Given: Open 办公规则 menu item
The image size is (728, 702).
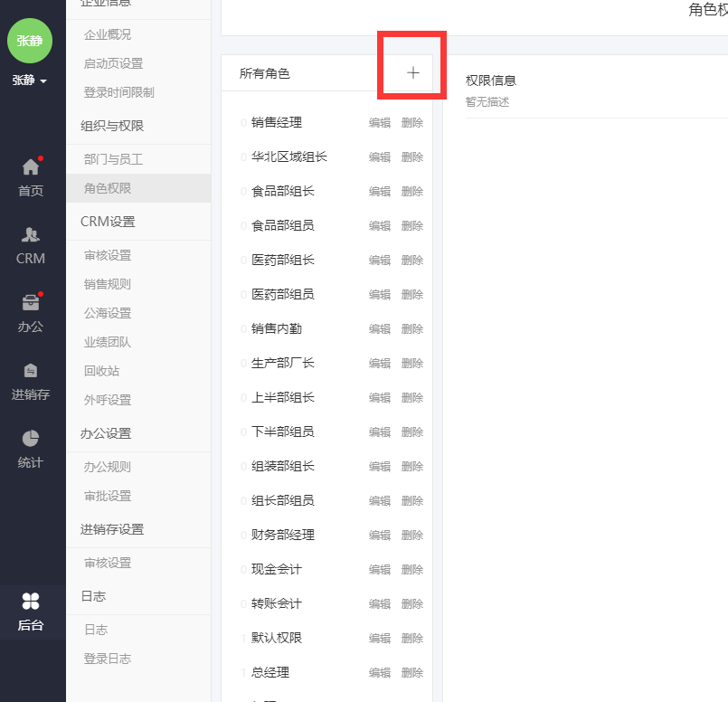Looking at the screenshot, I should 108,467.
